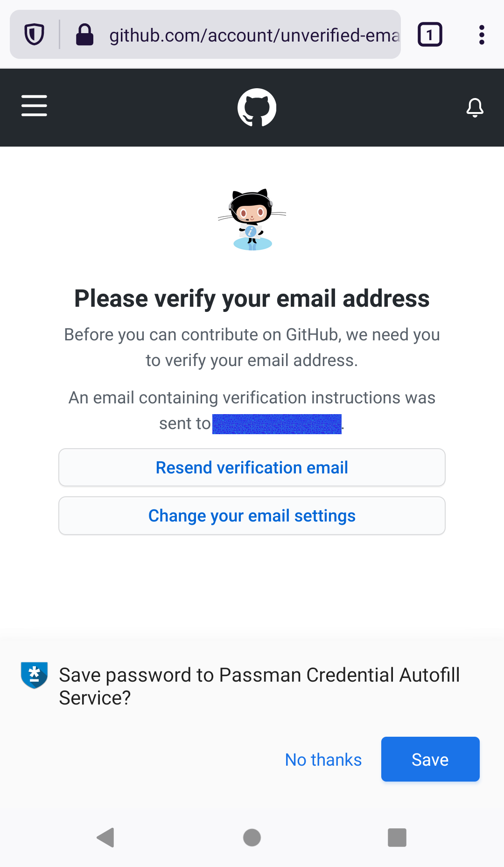Click Resend verification email button
The image size is (504, 867).
point(252,467)
